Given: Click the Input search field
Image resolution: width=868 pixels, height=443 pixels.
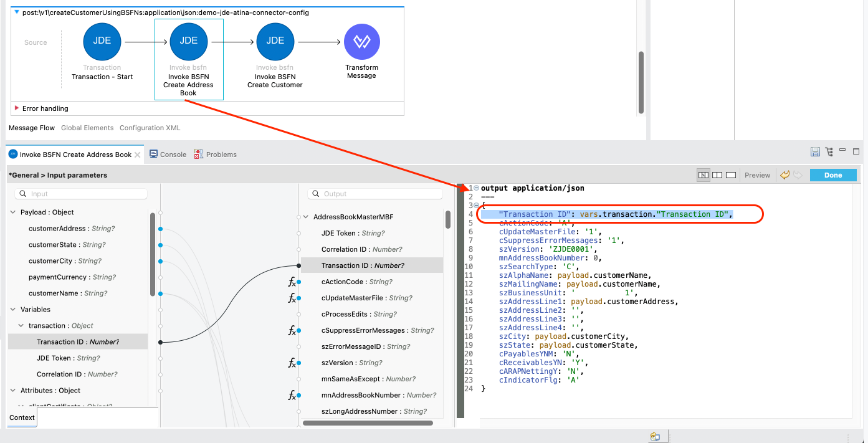Looking at the screenshot, I should coord(81,194).
